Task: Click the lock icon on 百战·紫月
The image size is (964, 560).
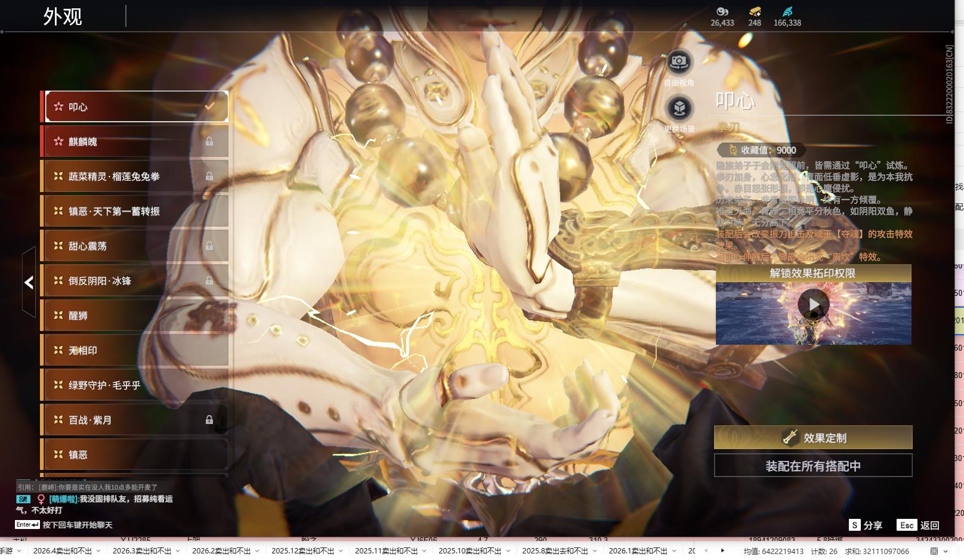Action: pos(209,420)
